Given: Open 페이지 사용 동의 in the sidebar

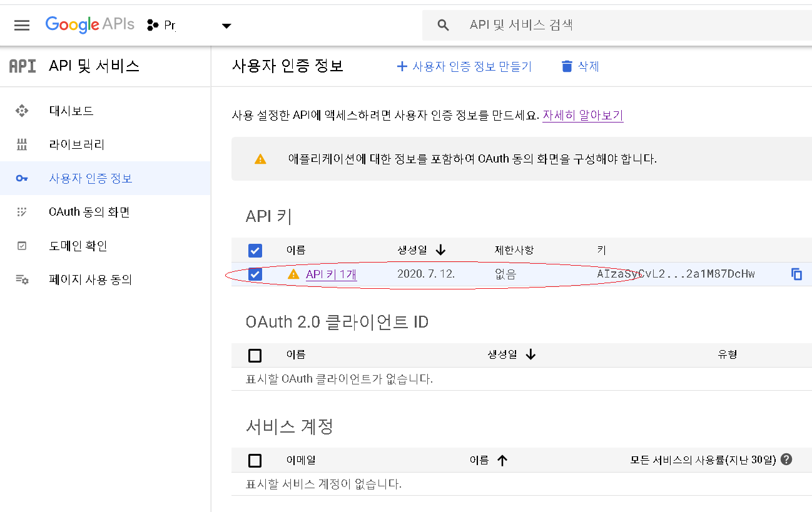Looking at the screenshot, I should pos(105,279).
